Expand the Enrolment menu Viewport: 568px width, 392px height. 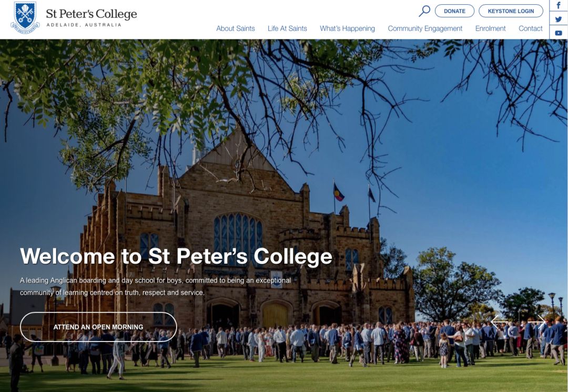point(491,28)
